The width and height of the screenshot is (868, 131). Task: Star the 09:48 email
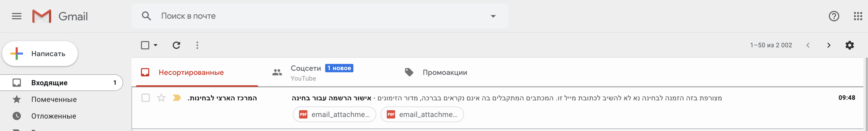(161, 98)
